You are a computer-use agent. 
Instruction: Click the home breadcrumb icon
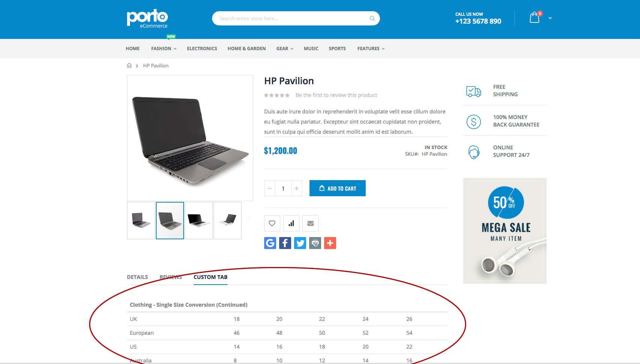point(129,65)
